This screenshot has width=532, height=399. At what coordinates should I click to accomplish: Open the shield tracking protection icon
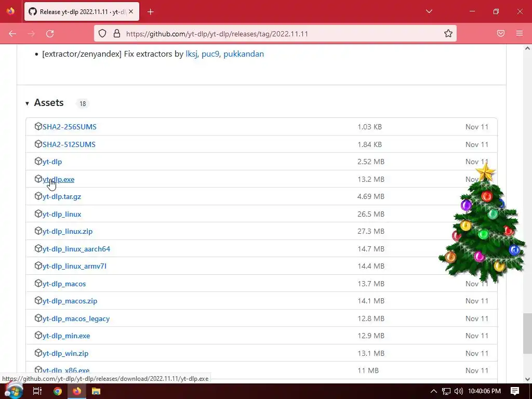click(102, 33)
